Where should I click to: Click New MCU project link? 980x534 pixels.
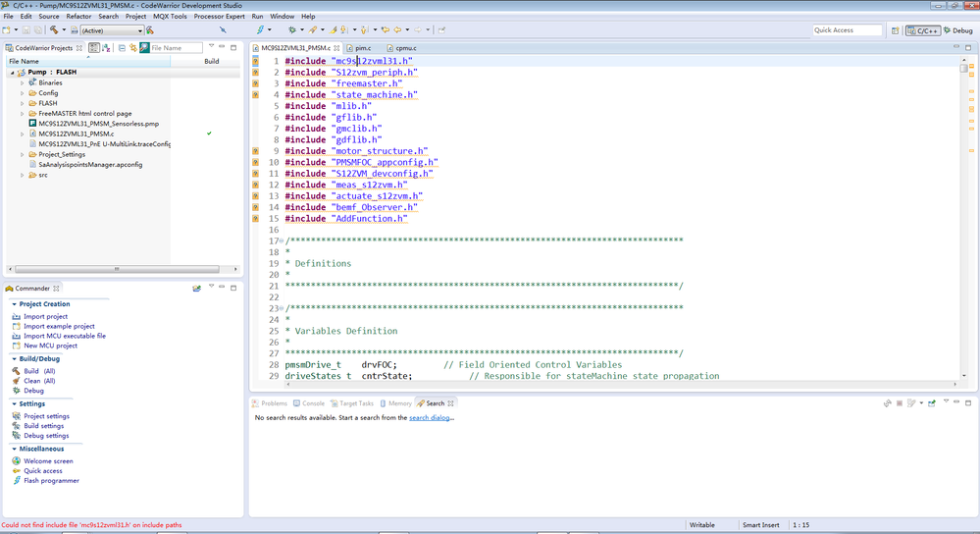[51, 346]
